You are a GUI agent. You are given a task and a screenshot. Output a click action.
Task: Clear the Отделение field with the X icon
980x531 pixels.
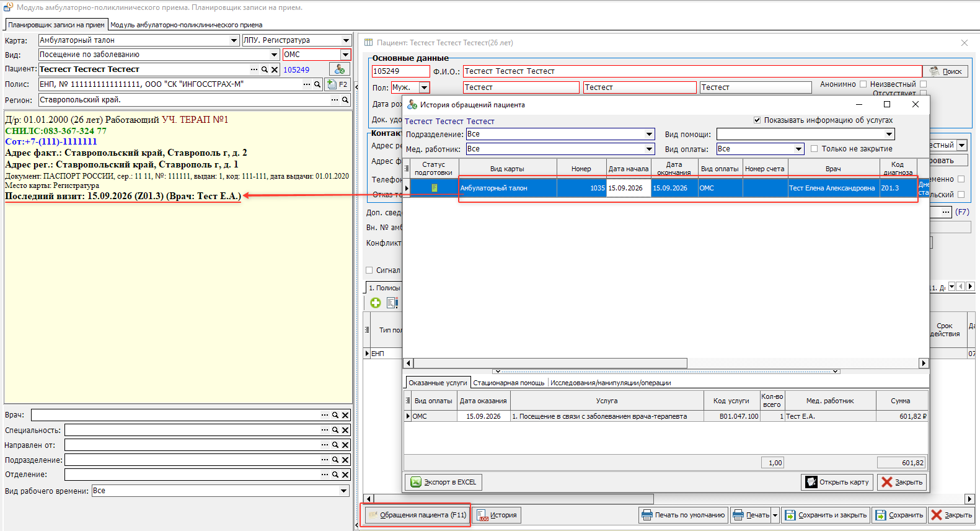tap(346, 475)
